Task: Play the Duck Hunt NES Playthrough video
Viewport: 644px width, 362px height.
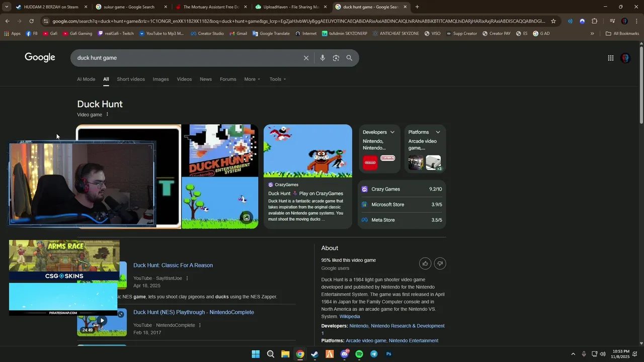Action: pos(102,320)
